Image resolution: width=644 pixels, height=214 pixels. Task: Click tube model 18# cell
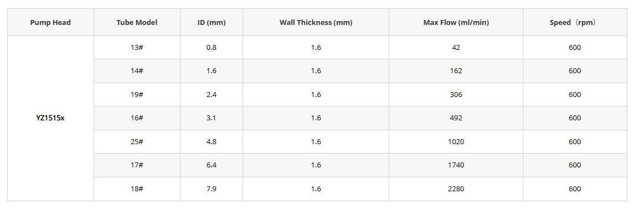(137, 189)
